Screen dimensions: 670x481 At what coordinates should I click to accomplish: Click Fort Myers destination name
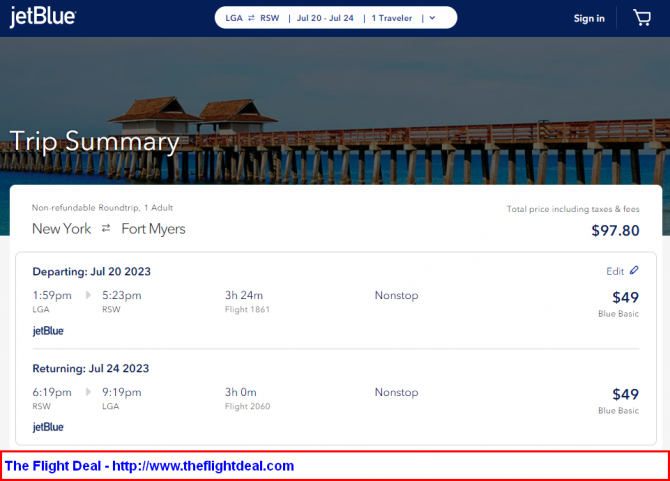tap(153, 229)
